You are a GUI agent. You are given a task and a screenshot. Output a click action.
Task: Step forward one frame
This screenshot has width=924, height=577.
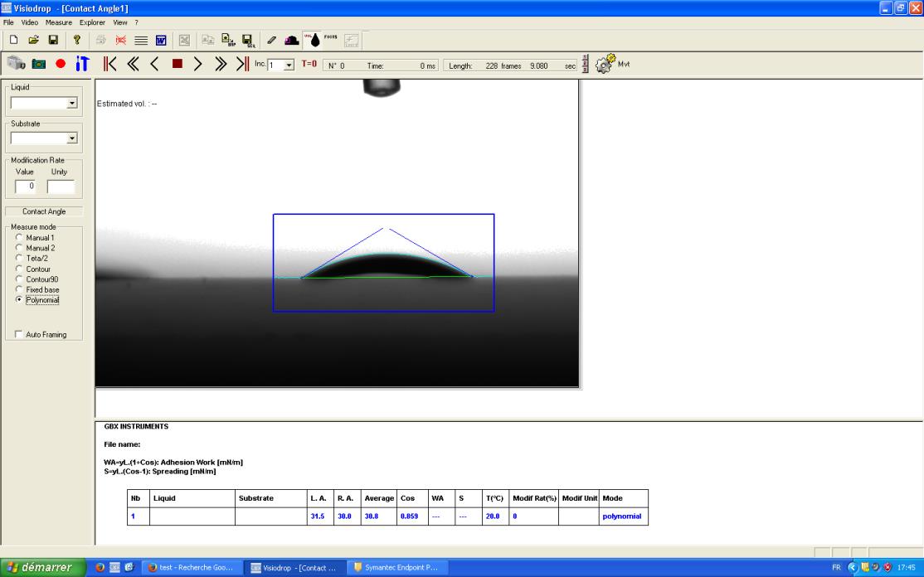point(198,64)
